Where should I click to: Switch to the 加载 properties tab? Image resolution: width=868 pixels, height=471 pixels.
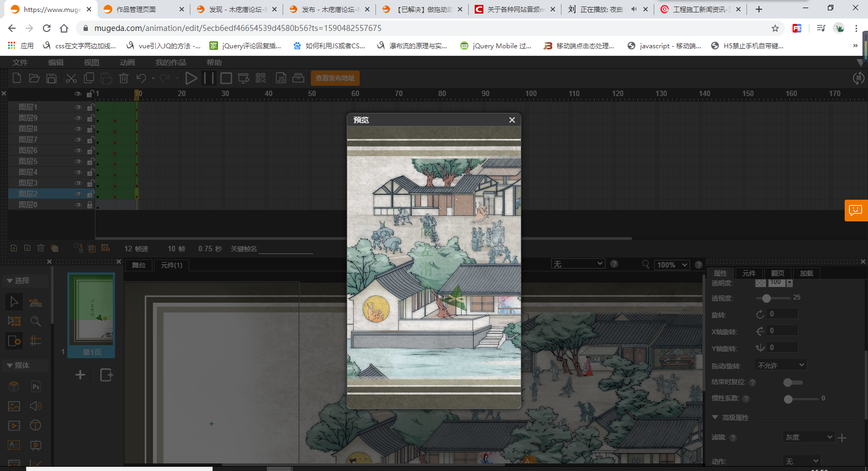(x=806, y=273)
